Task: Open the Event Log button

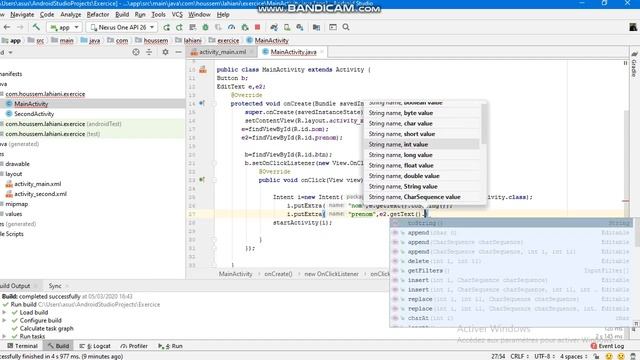Action: point(607,346)
